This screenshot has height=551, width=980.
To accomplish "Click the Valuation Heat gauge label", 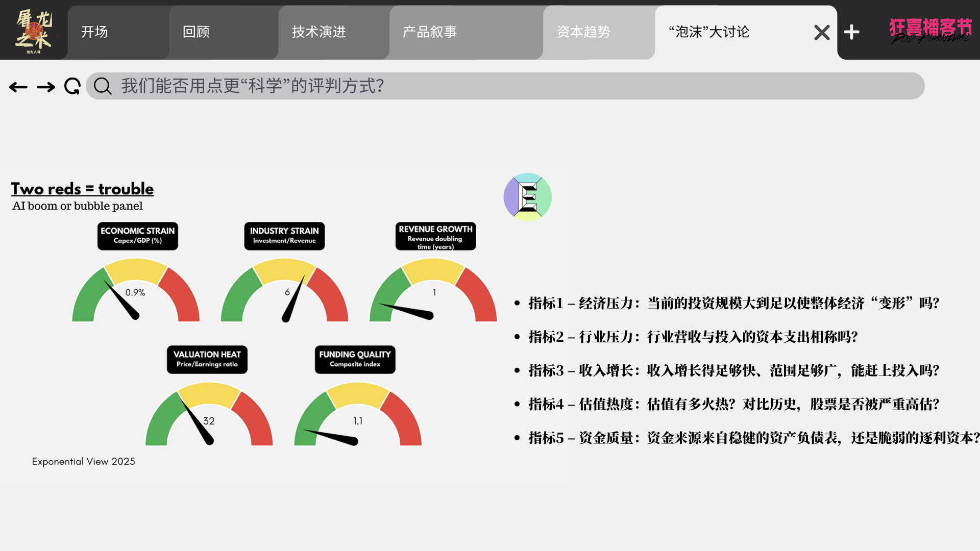I will tap(207, 359).
